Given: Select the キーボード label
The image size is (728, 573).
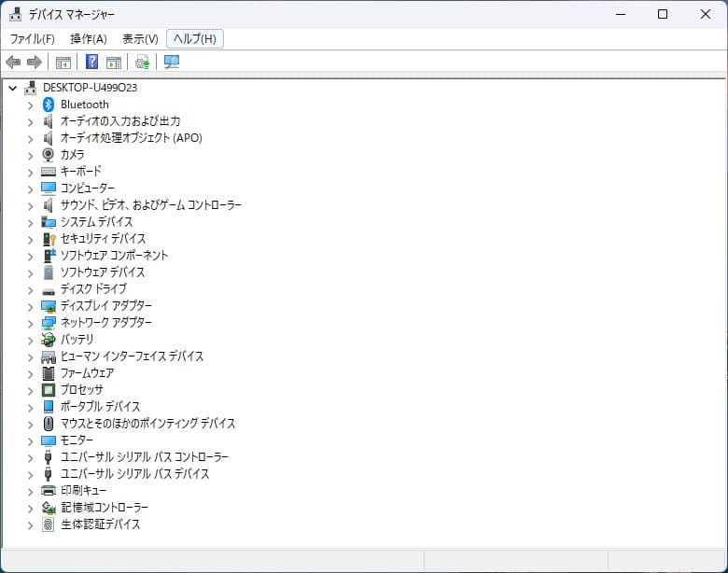Looking at the screenshot, I should tap(81, 172).
